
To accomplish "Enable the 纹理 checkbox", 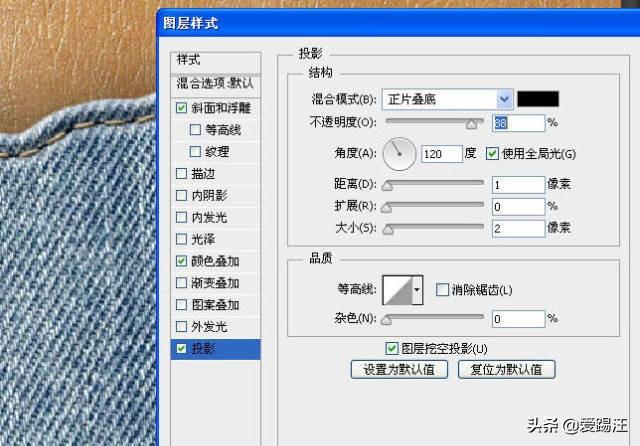I will tap(196, 152).
